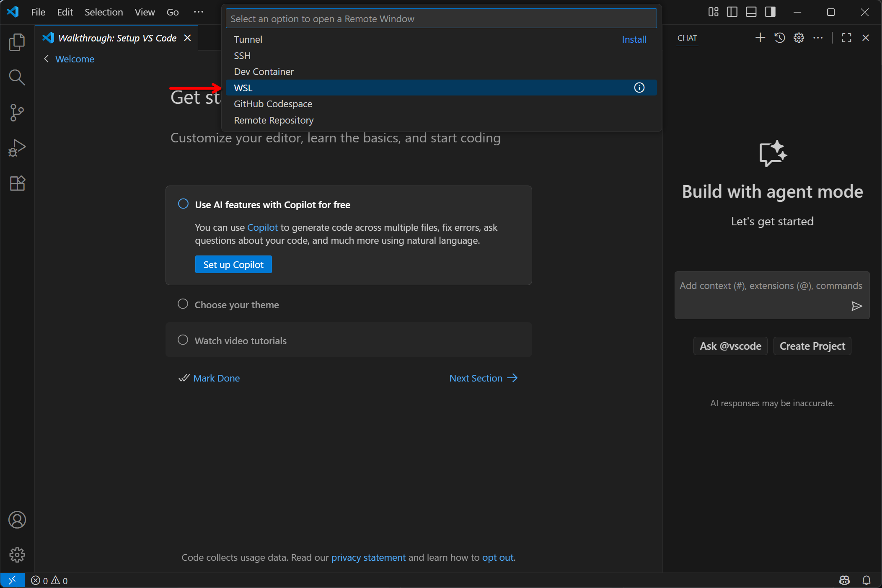Click the chat history icon

click(x=779, y=38)
